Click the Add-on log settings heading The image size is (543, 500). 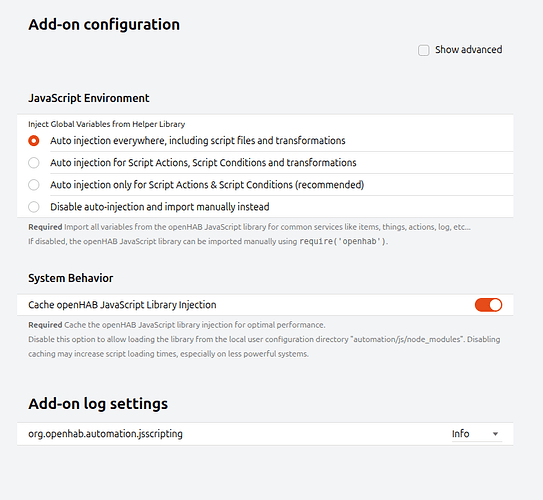(x=98, y=404)
